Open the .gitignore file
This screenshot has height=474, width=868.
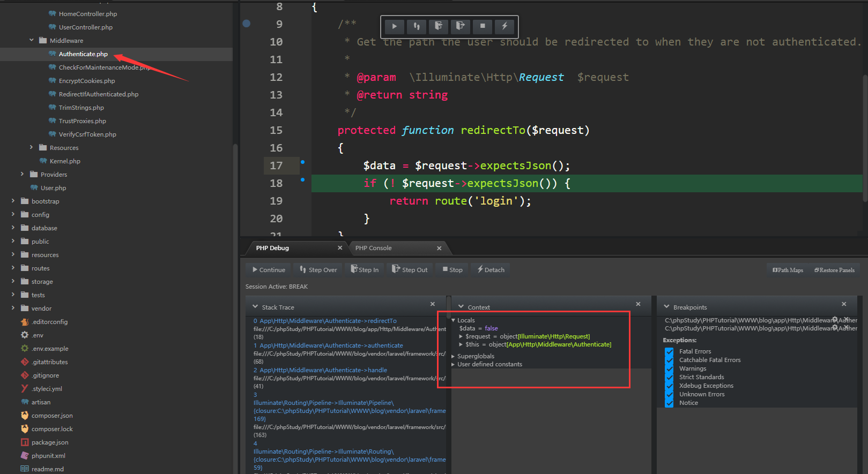45,375
